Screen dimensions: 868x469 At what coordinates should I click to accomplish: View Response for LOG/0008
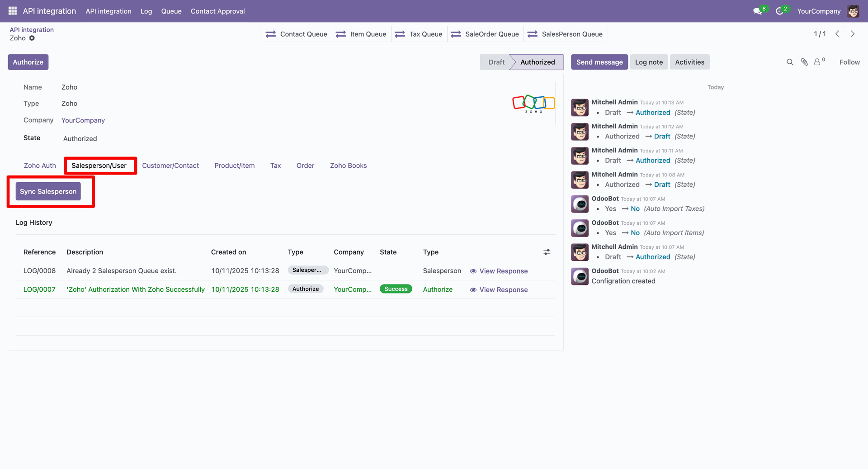[x=499, y=271]
